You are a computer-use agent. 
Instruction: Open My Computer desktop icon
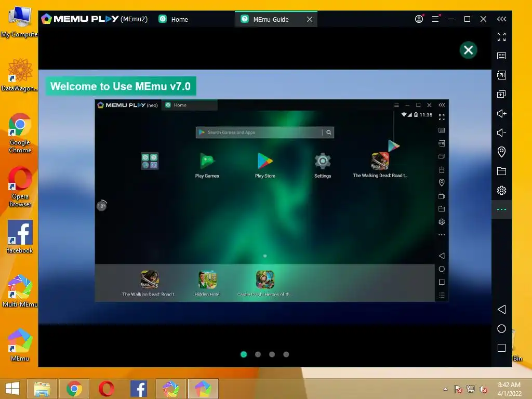click(19, 21)
